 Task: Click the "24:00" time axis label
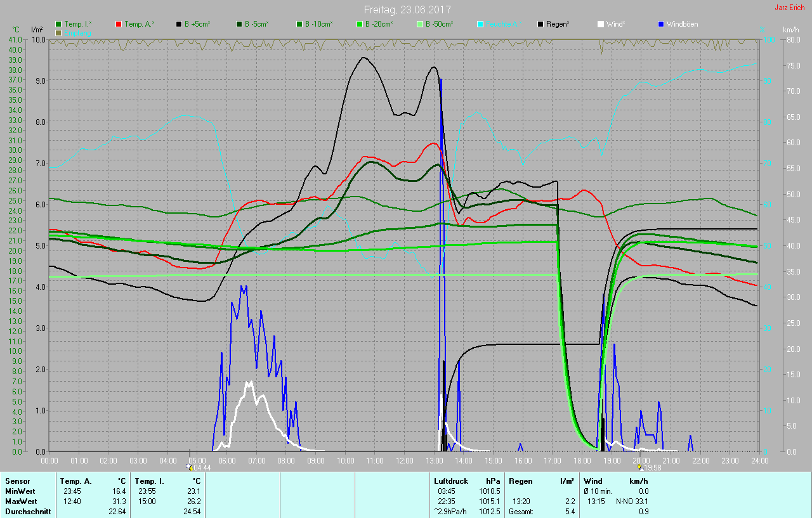coord(759,460)
